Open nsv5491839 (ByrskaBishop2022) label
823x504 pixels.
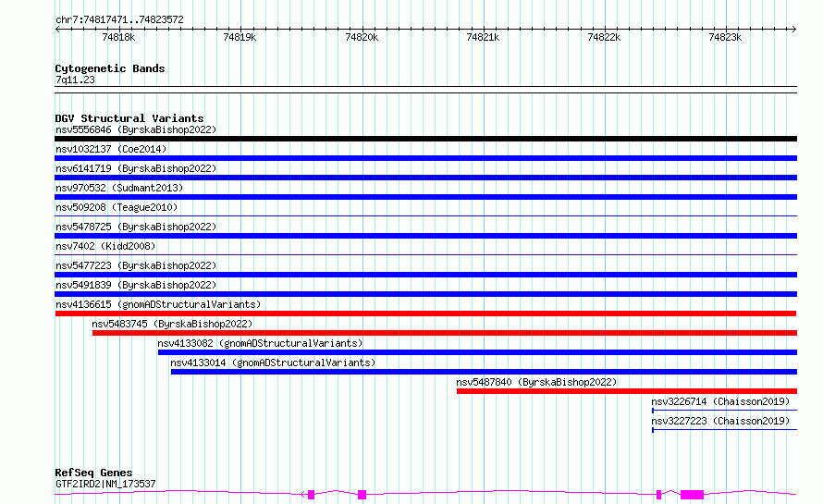pos(136,285)
